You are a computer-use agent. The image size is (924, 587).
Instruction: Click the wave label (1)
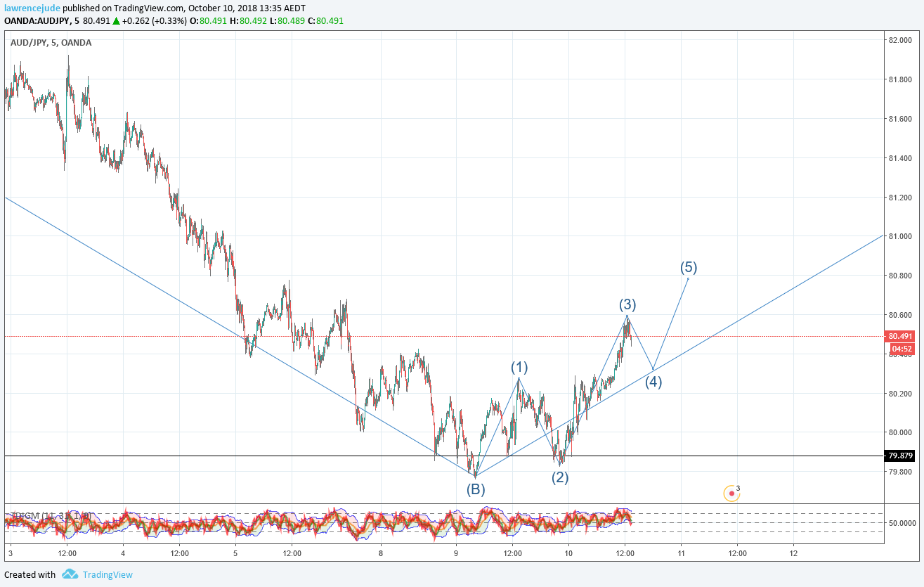pos(519,367)
